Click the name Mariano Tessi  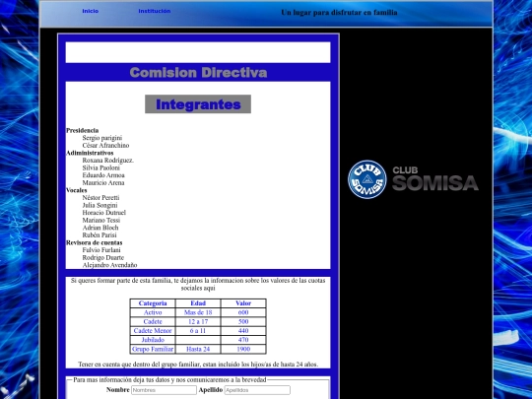tap(101, 220)
